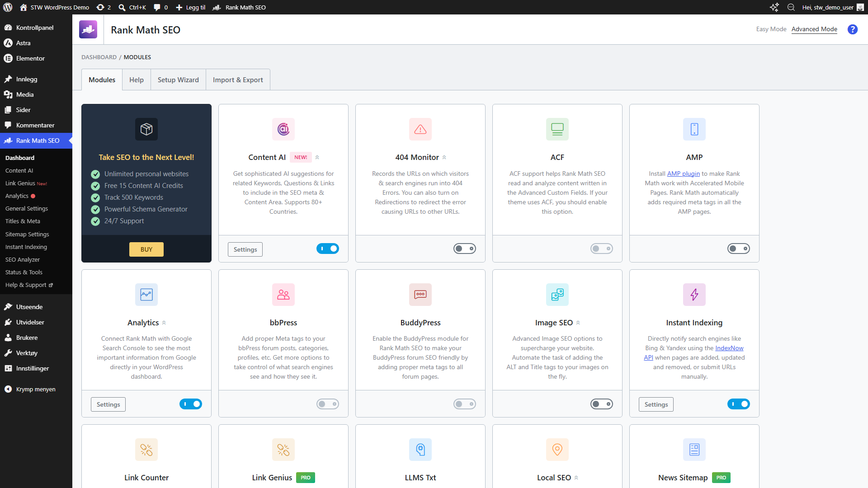
Task: Click the yellow BUY button
Action: [x=146, y=249]
